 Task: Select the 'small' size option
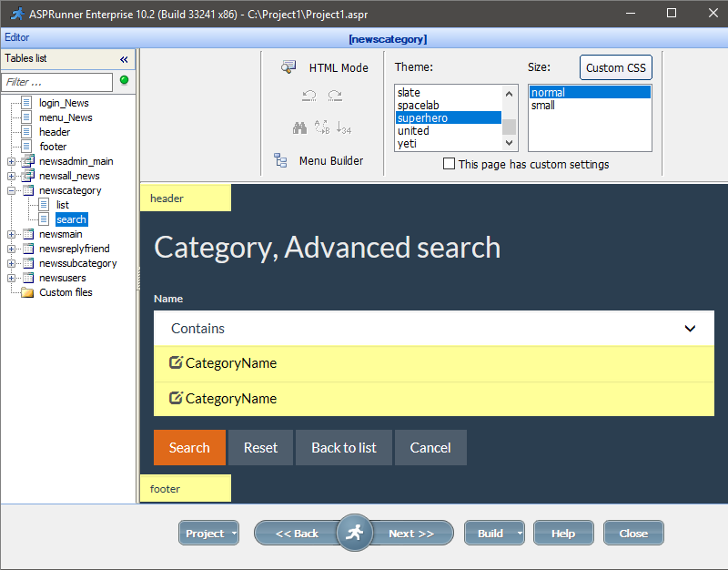[544, 105]
